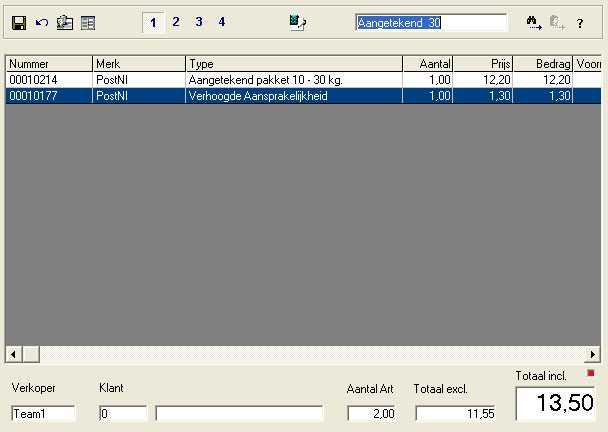Switch to tab 2
This screenshot has width=608, height=432.
(x=176, y=22)
